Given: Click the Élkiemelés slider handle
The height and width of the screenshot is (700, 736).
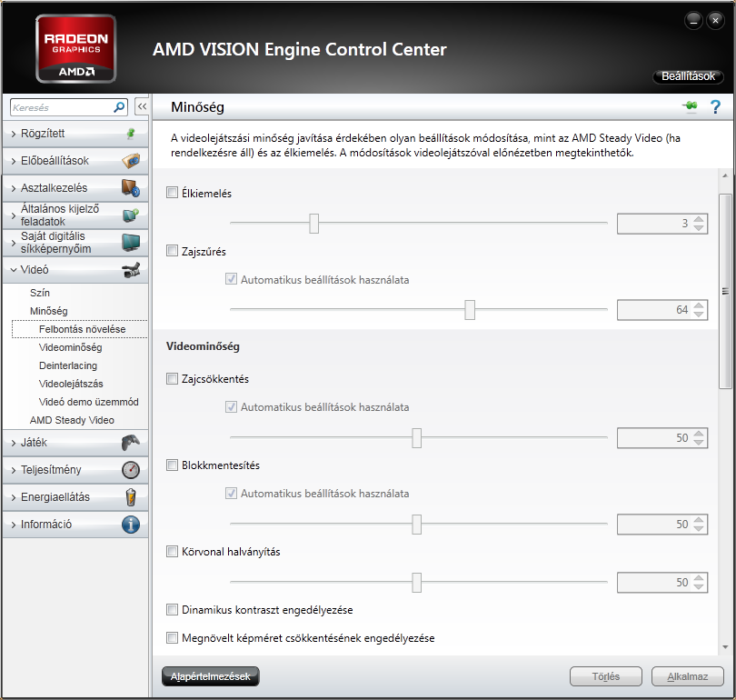Looking at the screenshot, I should coord(314,223).
